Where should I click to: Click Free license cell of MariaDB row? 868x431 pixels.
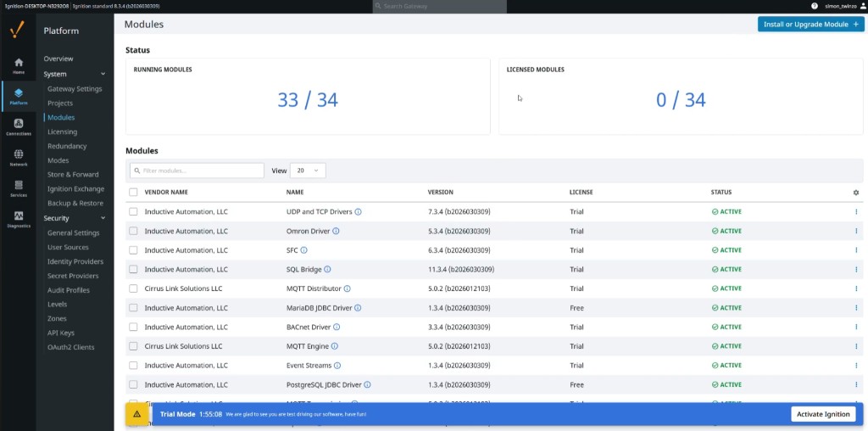576,308
